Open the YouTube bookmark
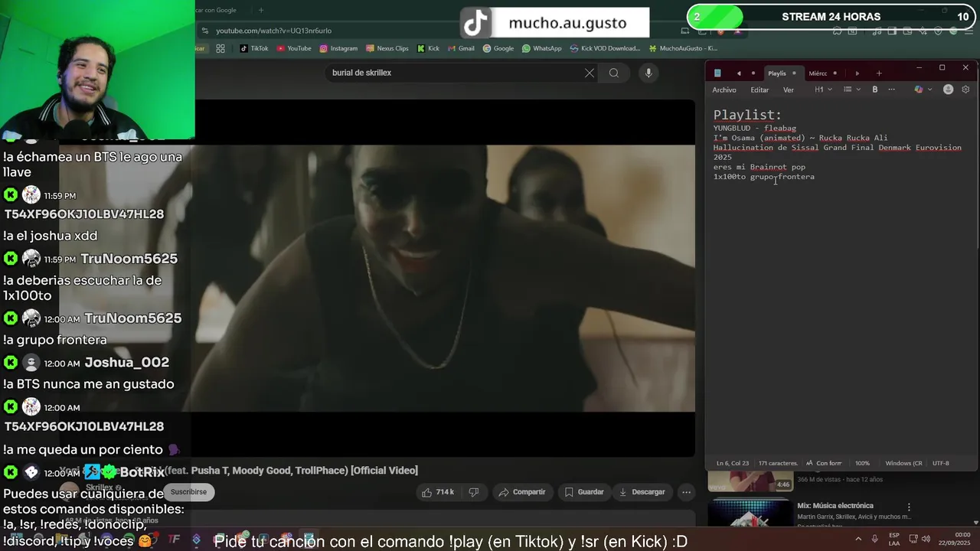Screen dimensions: 980x551 tap(293, 48)
